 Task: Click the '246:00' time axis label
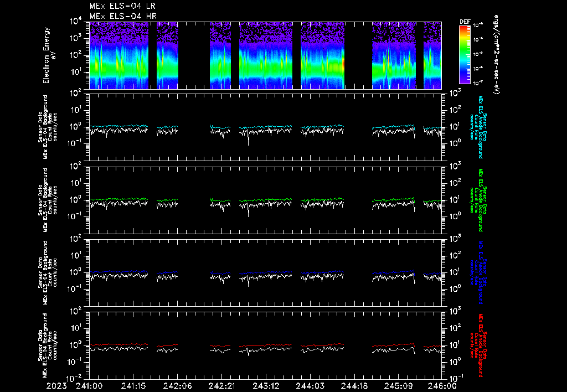tap(442, 386)
